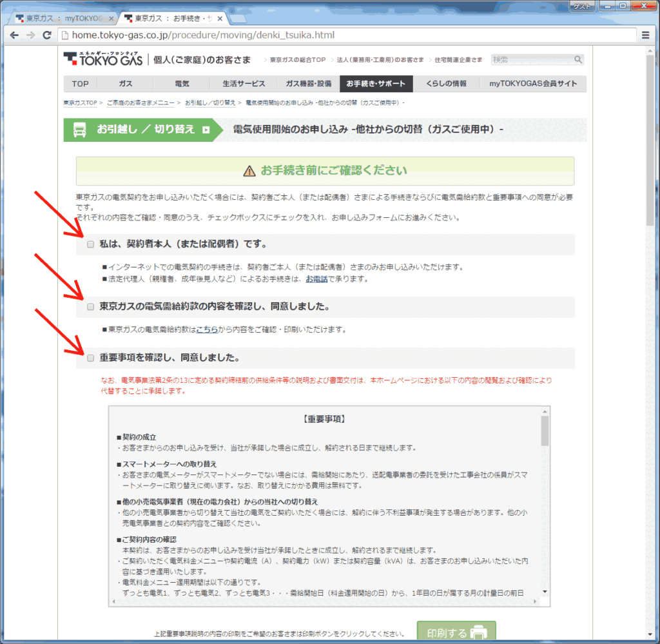Click 個人(ご家庭)のお客さま header text
Screen dimensions: 660x644
[x=202, y=60]
